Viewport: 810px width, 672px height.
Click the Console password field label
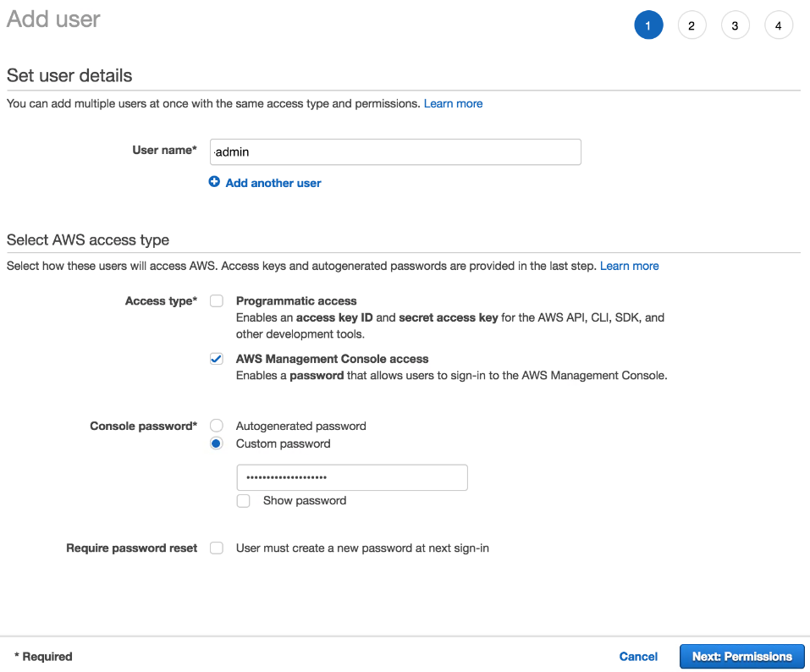point(144,426)
